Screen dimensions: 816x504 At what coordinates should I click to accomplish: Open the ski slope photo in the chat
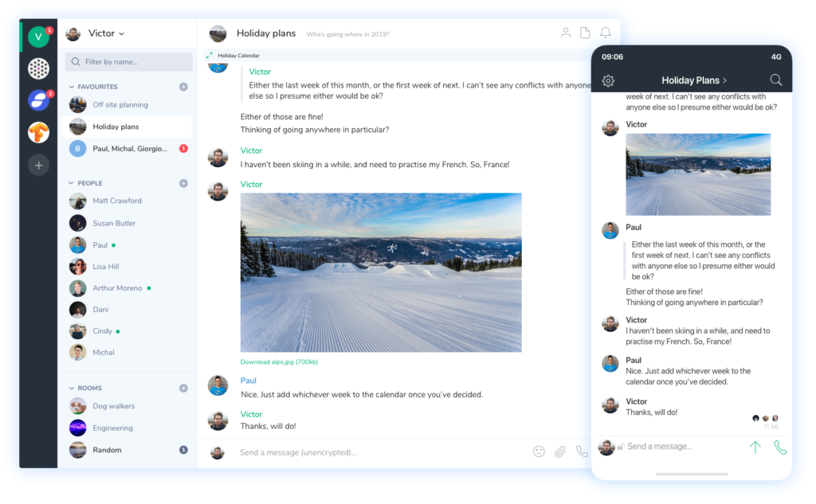pos(380,272)
